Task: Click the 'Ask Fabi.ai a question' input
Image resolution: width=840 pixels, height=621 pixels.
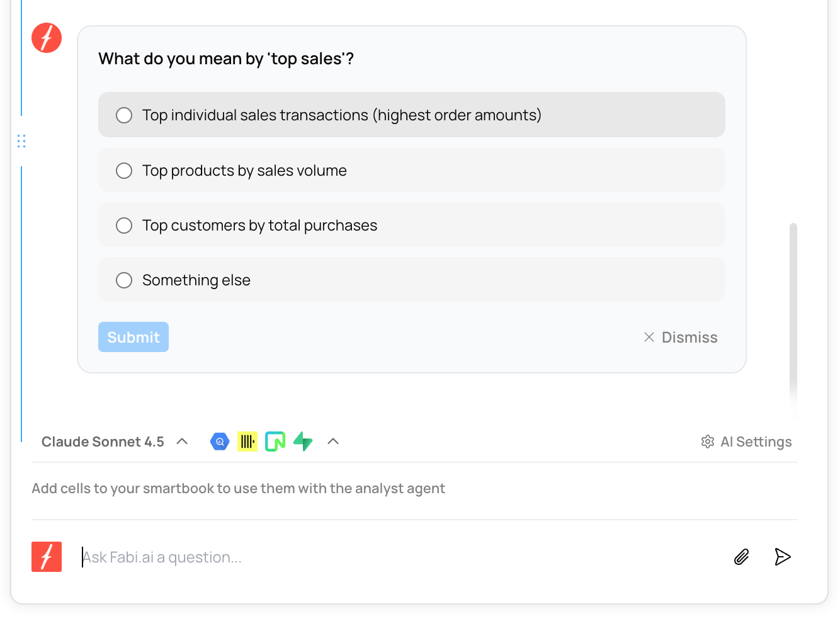Action: click(x=403, y=557)
